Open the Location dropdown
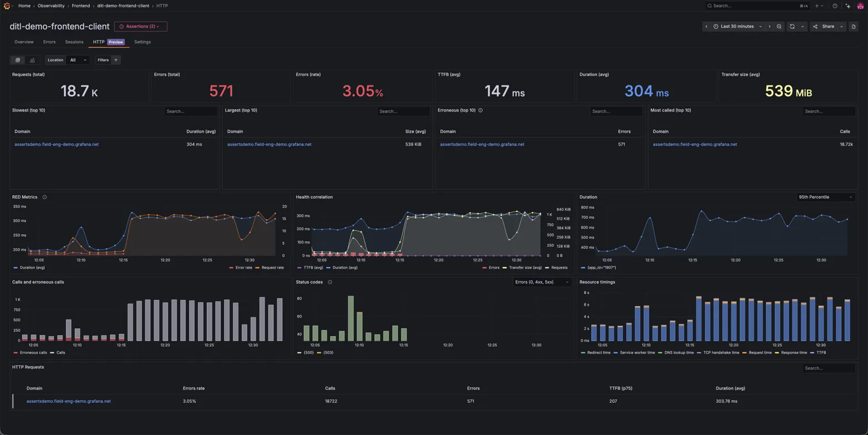868x435 pixels. click(78, 60)
